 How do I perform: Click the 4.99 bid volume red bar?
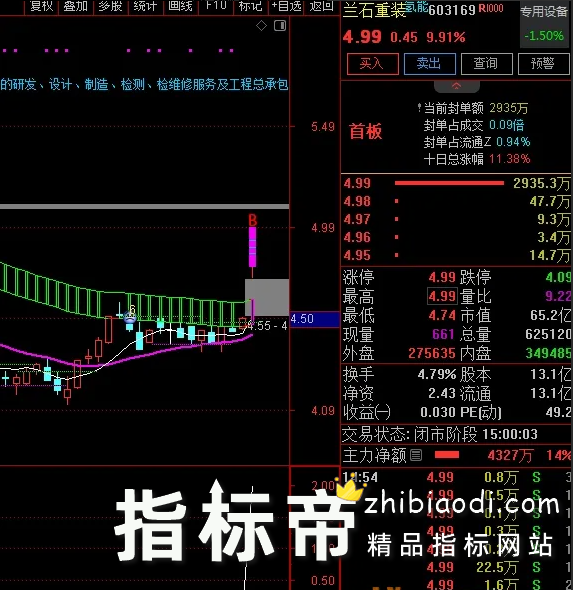coord(449,183)
